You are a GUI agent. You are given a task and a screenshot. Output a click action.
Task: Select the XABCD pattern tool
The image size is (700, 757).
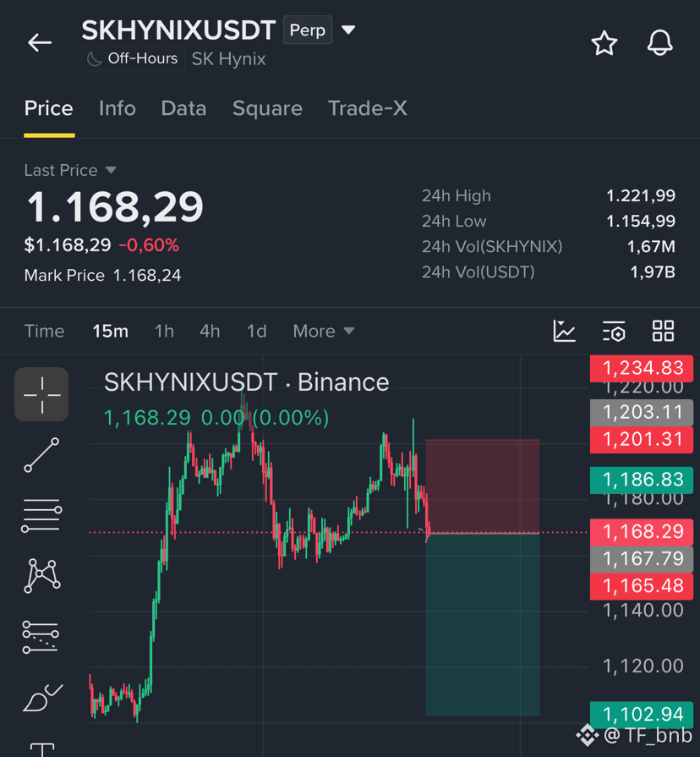coord(42,575)
